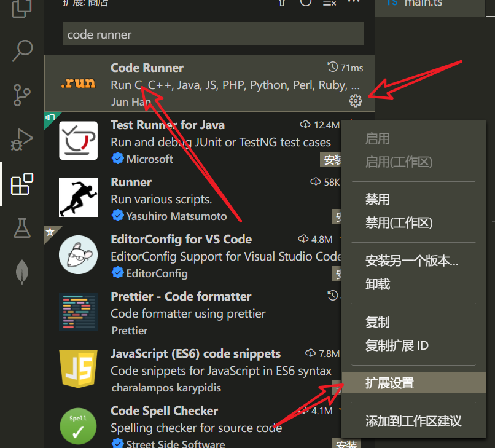
Task: Select 添加到工作区建议 menu entry
Action: pos(413,421)
